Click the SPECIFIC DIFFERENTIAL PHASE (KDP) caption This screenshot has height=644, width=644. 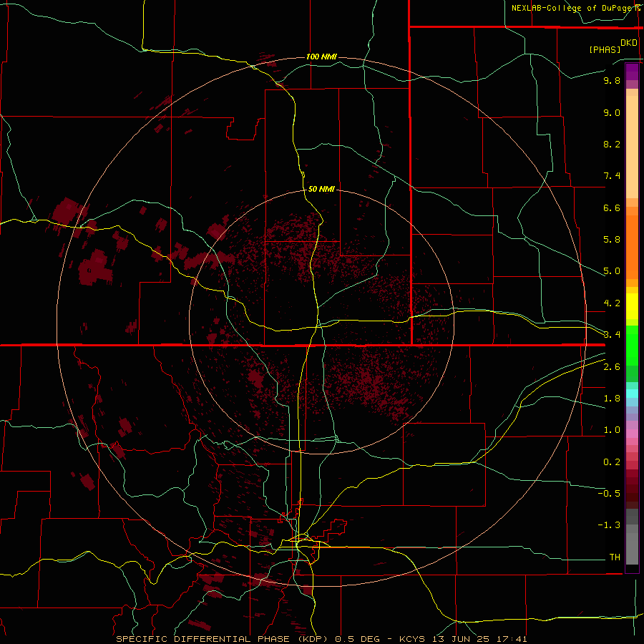tap(223, 639)
